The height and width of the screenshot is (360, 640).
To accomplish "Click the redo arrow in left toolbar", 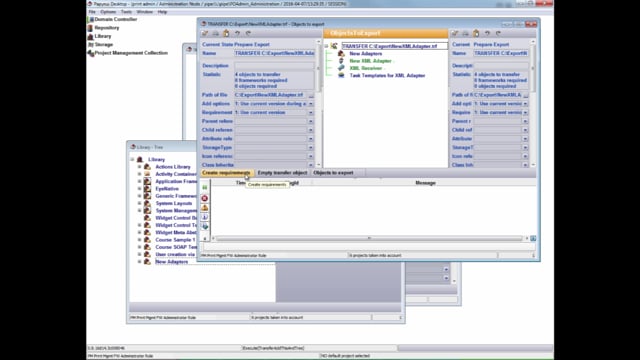I will pos(248,33).
